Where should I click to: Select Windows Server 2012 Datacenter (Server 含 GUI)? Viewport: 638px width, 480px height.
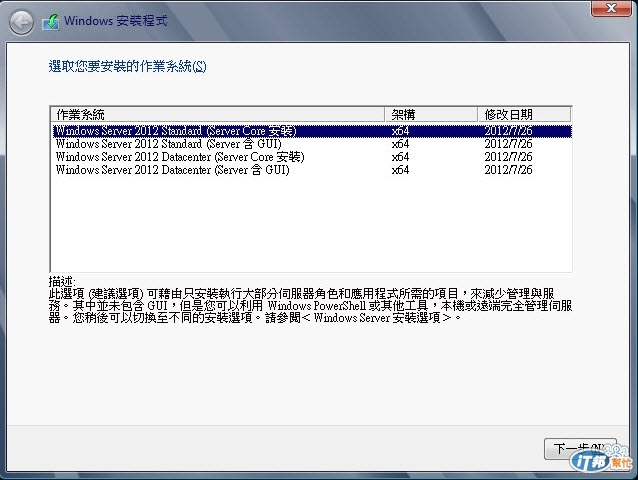(x=312, y=170)
